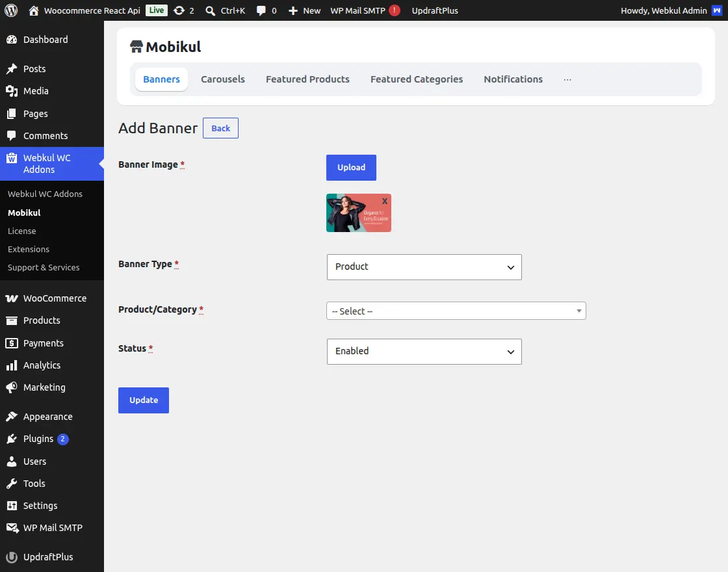Click the WP Mail SMTP envelope icon
The width and height of the screenshot is (728, 572).
[x=12, y=528]
